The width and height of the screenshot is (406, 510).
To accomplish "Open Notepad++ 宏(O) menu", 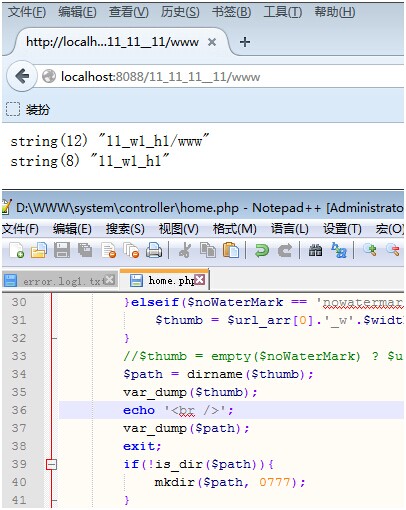I will 390,229.
